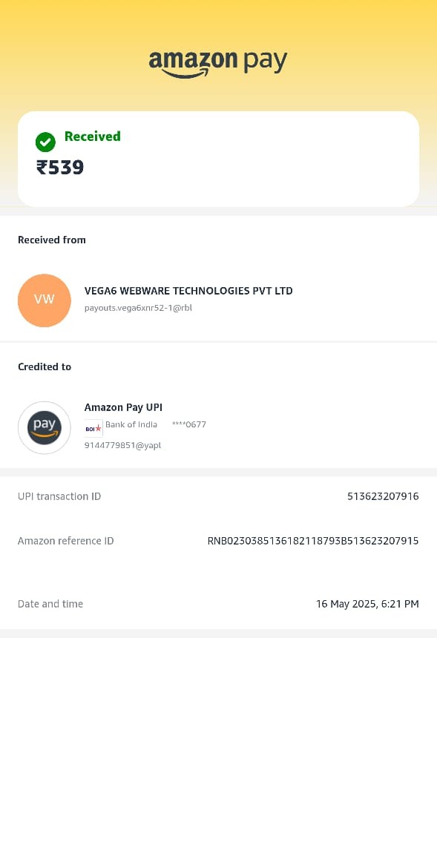Tap the Bank of India BOI logo

[93, 429]
